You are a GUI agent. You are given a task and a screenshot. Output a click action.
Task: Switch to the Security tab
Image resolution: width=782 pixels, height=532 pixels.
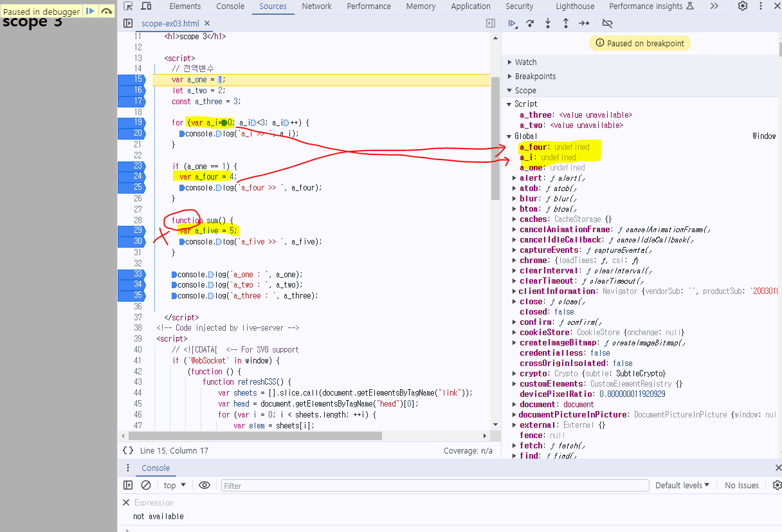(520, 6)
